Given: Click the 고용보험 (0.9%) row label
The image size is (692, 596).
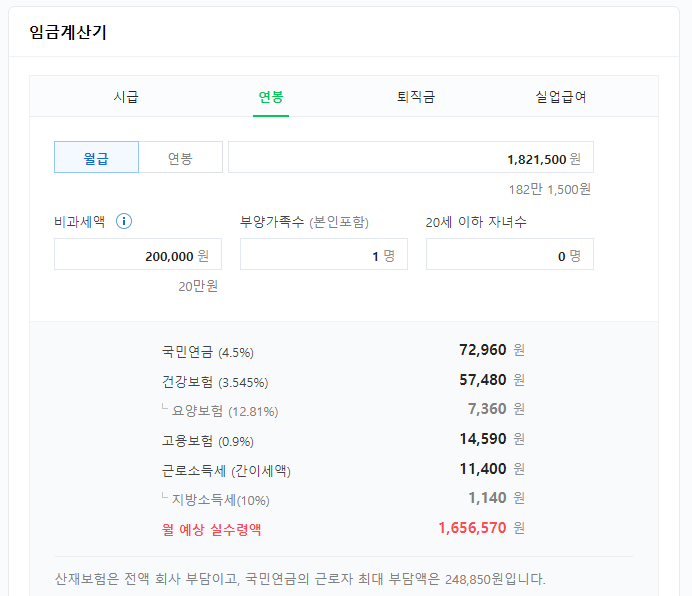Looking at the screenshot, I should click(207, 441).
